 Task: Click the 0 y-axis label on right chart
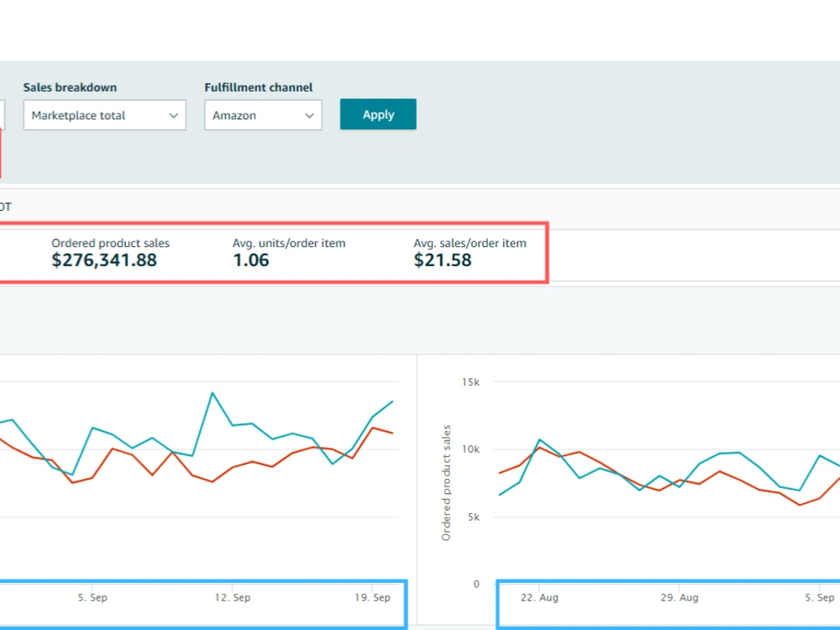pos(476,584)
